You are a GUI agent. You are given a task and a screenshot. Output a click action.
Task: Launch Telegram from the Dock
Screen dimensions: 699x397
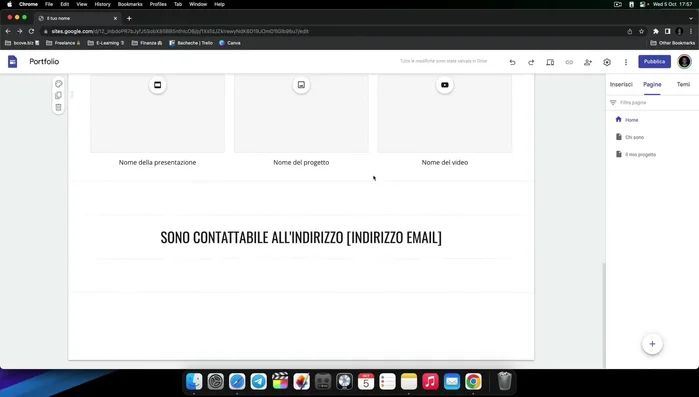tap(259, 381)
